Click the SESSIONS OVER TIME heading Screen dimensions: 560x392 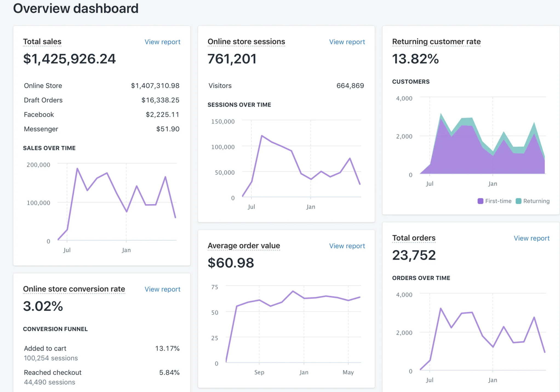tap(239, 105)
